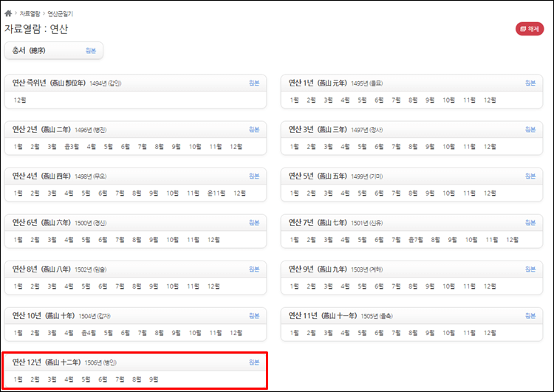Select 윤3월 of 연산 2년

[72, 147]
